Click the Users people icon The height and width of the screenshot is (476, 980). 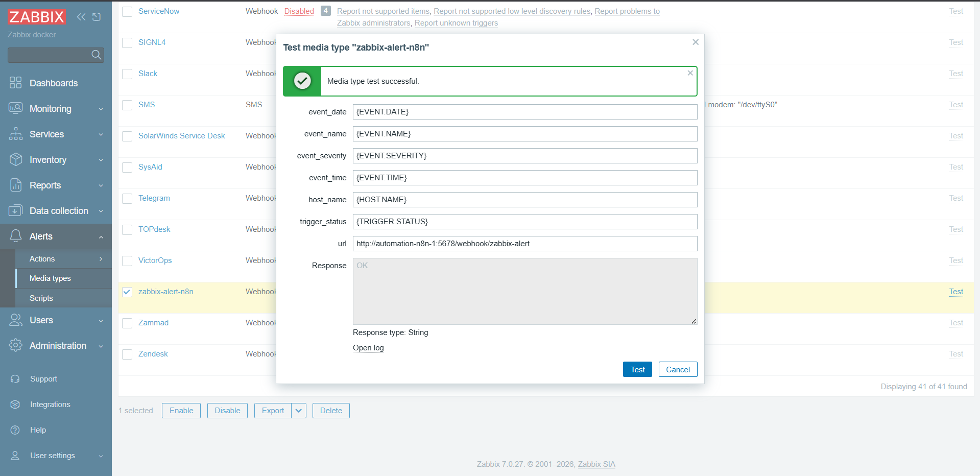click(16, 320)
